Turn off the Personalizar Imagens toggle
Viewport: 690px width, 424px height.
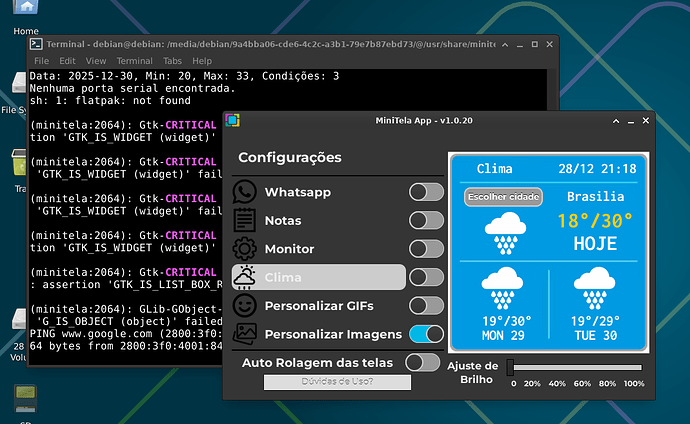click(426, 334)
